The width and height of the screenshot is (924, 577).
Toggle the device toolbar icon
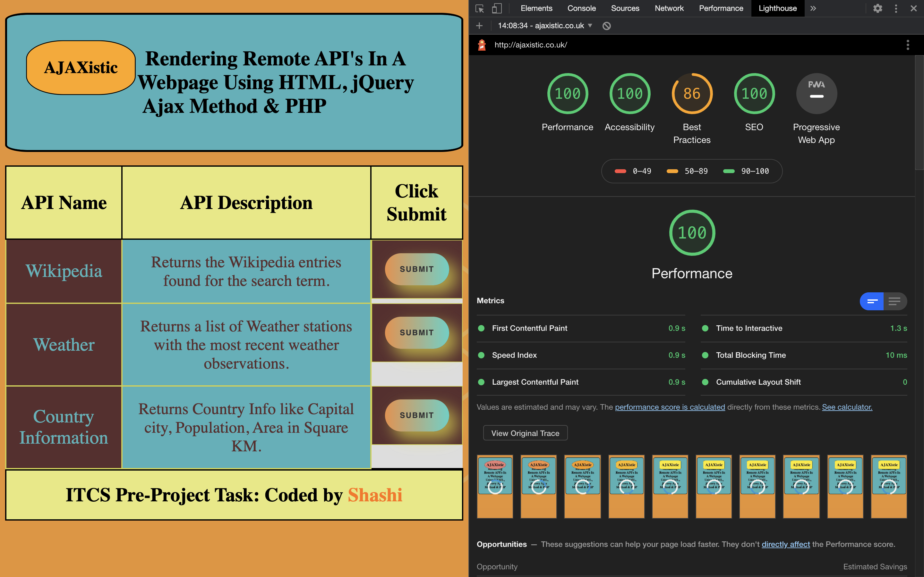click(x=496, y=8)
